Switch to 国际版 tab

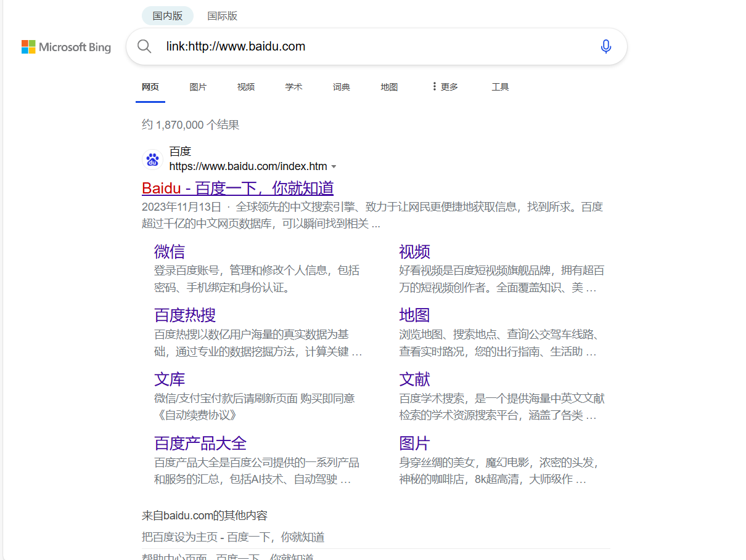[222, 16]
